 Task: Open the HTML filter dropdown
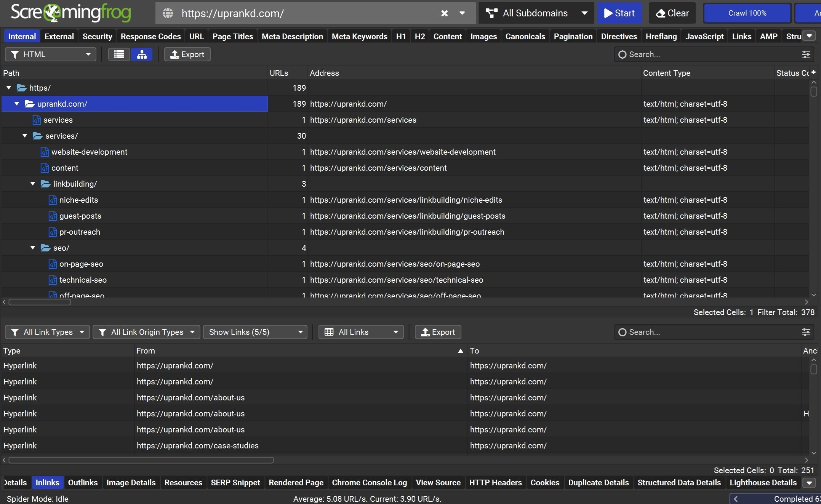(x=51, y=54)
